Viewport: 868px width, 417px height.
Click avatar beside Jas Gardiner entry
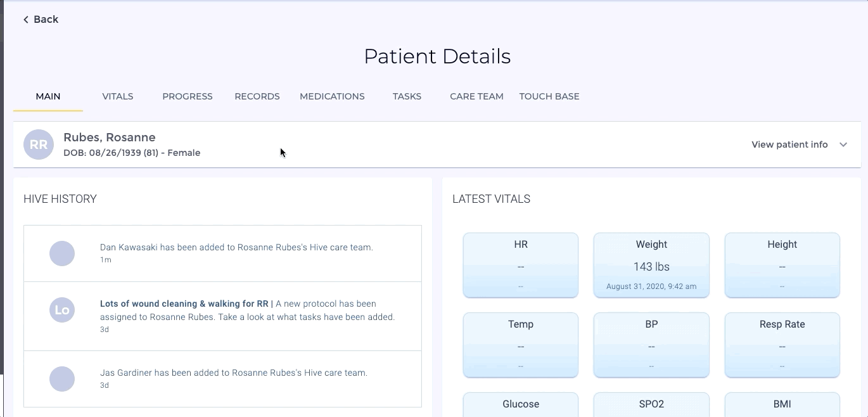(62, 379)
